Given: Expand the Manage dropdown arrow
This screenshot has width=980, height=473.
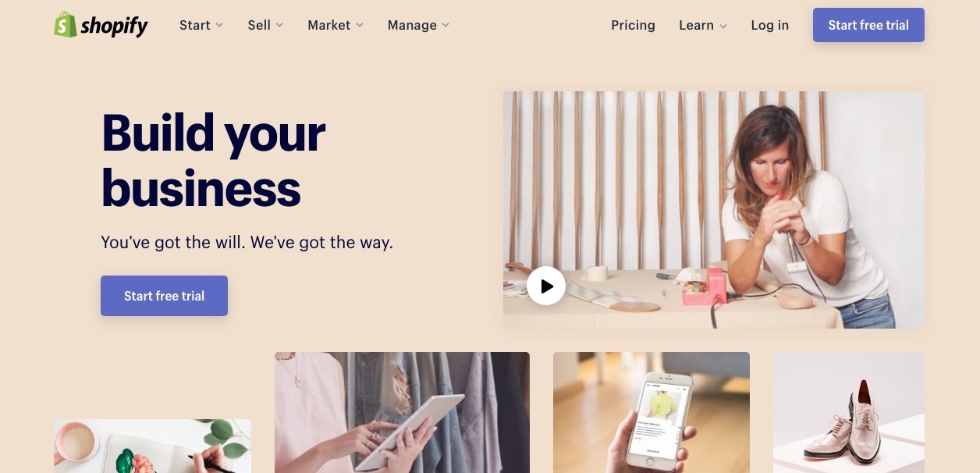Looking at the screenshot, I should click(x=446, y=26).
